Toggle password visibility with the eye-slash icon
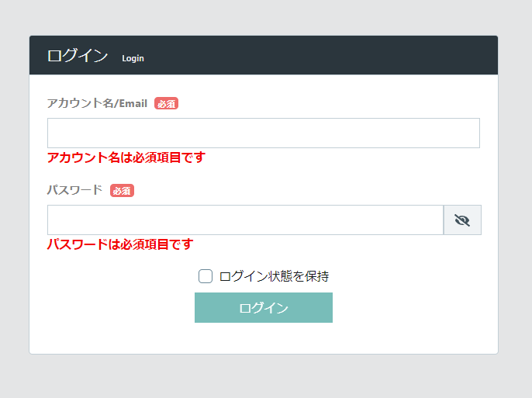532x398 pixels. click(x=462, y=220)
